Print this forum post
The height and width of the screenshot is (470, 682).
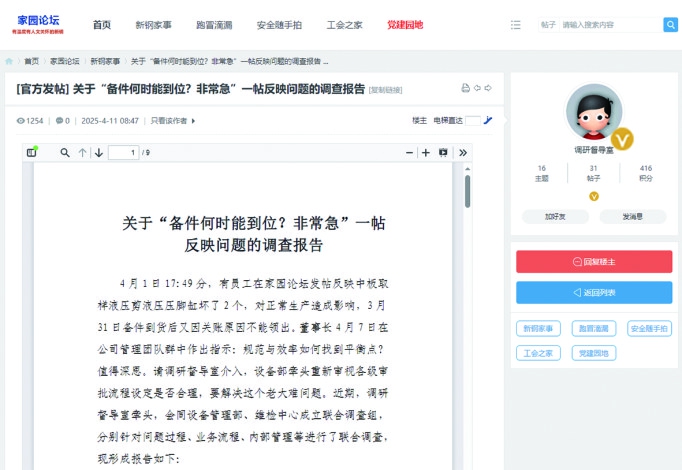(465, 89)
